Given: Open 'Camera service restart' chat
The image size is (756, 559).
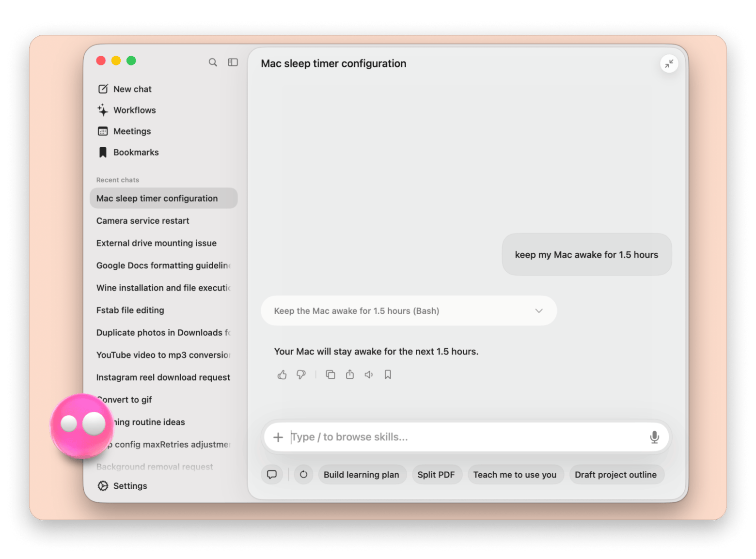Looking at the screenshot, I should [164, 221].
